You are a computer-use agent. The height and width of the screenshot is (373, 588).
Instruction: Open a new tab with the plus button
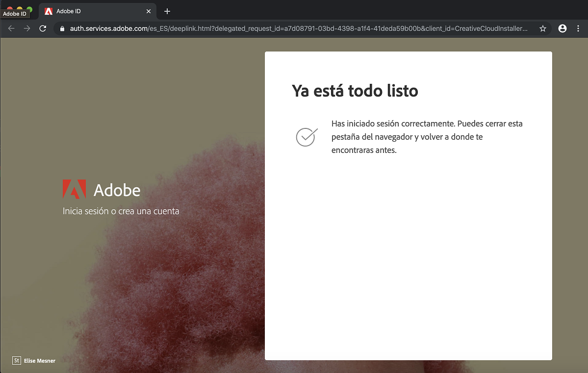[x=167, y=11]
